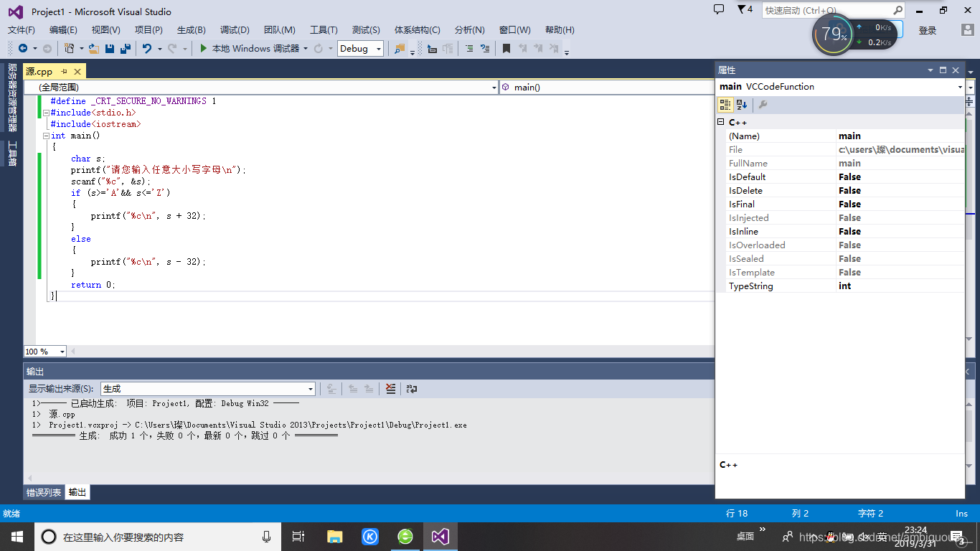Collapse the int main() code outline

click(46, 136)
